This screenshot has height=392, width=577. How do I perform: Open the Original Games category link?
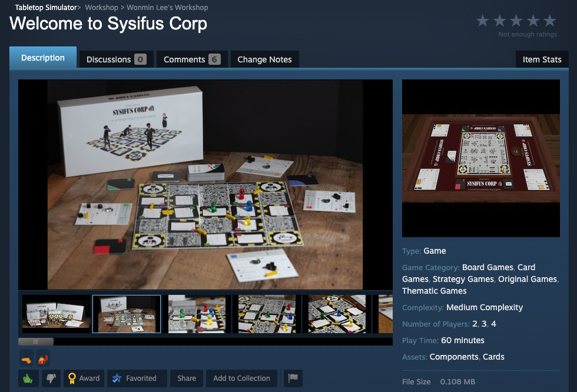528,279
